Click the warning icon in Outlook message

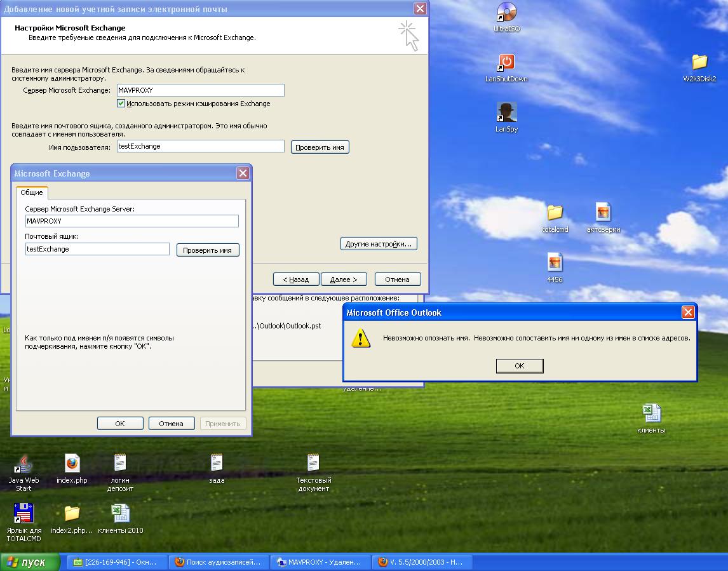pyautogui.click(x=361, y=338)
